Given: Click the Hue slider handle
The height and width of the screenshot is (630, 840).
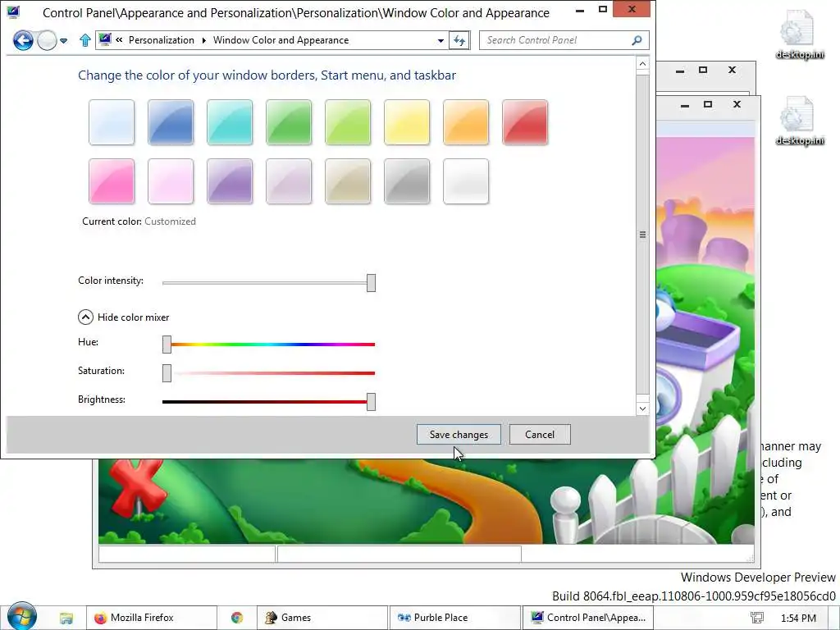Looking at the screenshot, I should tap(167, 345).
